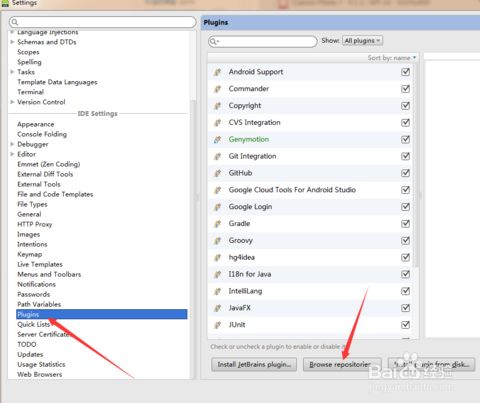Click the Gradle plugin icon
Screen dimensions: 480x403
click(218, 224)
